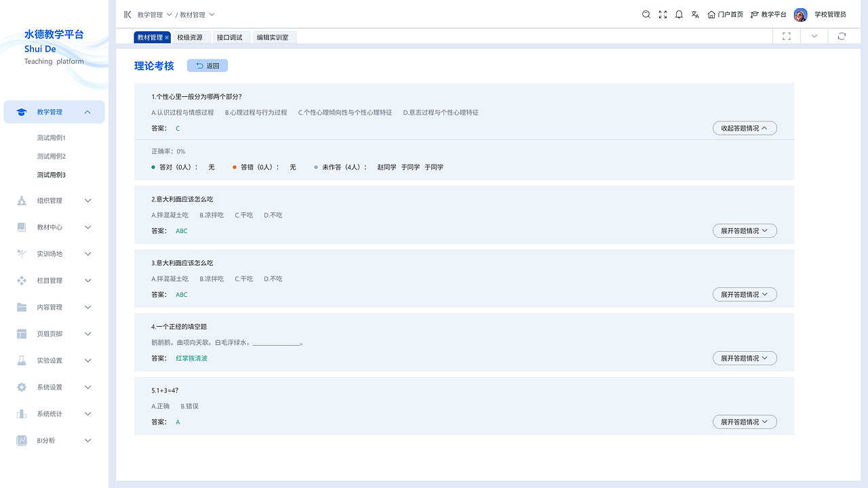Open notifications bell
The height and width of the screenshot is (488, 868).
679,14
